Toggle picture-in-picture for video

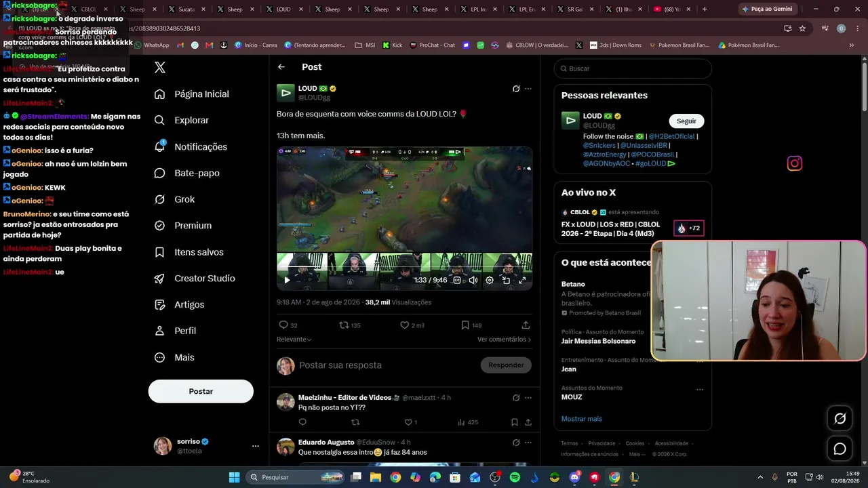[x=506, y=280]
